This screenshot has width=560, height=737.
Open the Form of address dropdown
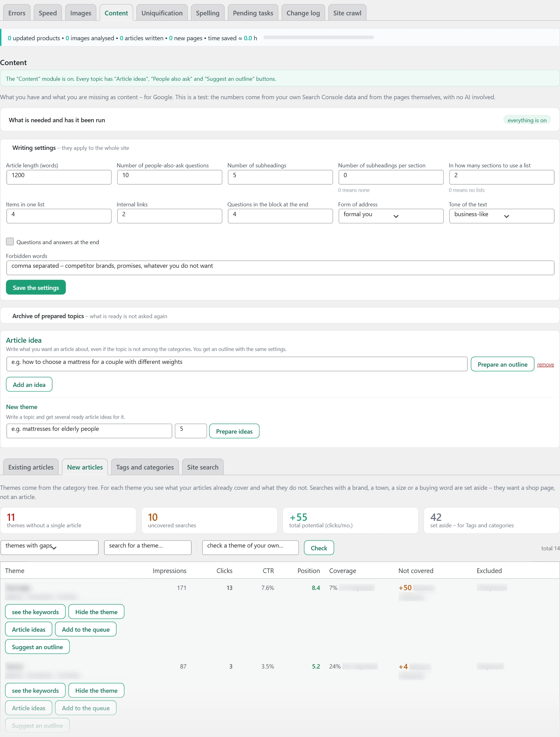(x=391, y=216)
